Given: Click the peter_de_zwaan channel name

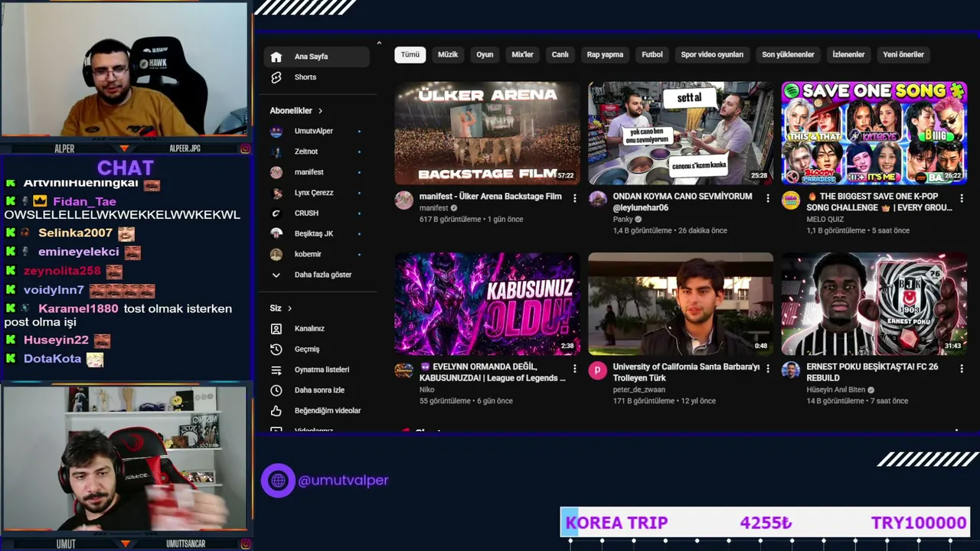Looking at the screenshot, I should (639, 390).
